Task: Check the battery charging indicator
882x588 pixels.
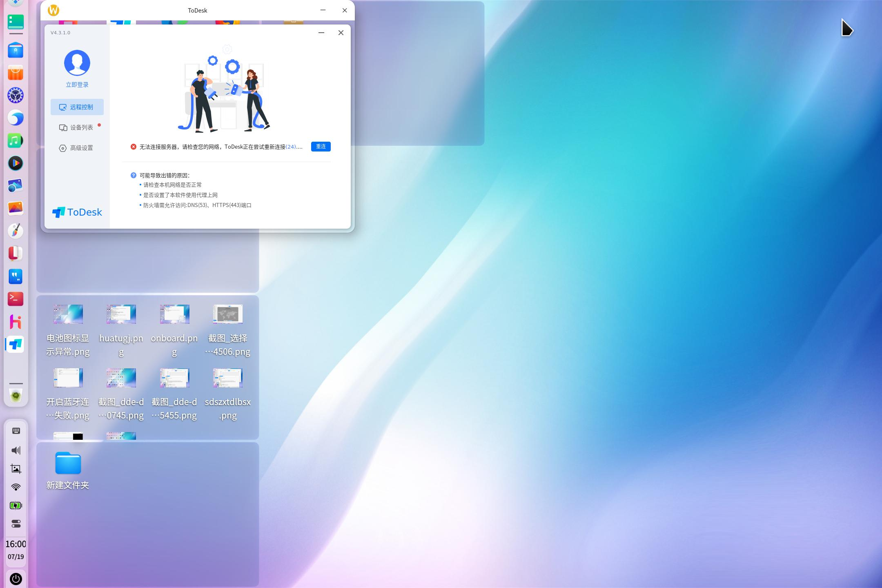Action: [16, 505]
